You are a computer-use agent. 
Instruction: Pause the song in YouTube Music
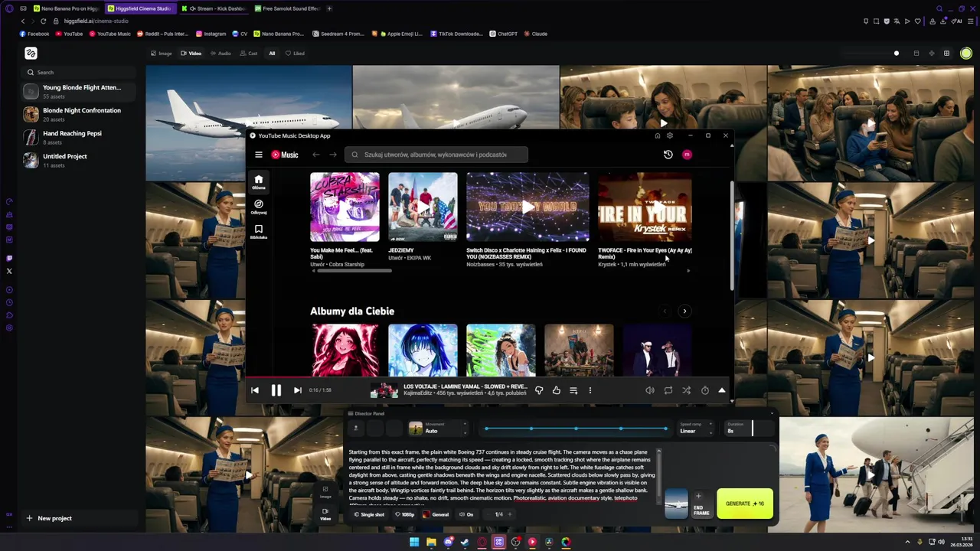[x=276, y=390]
